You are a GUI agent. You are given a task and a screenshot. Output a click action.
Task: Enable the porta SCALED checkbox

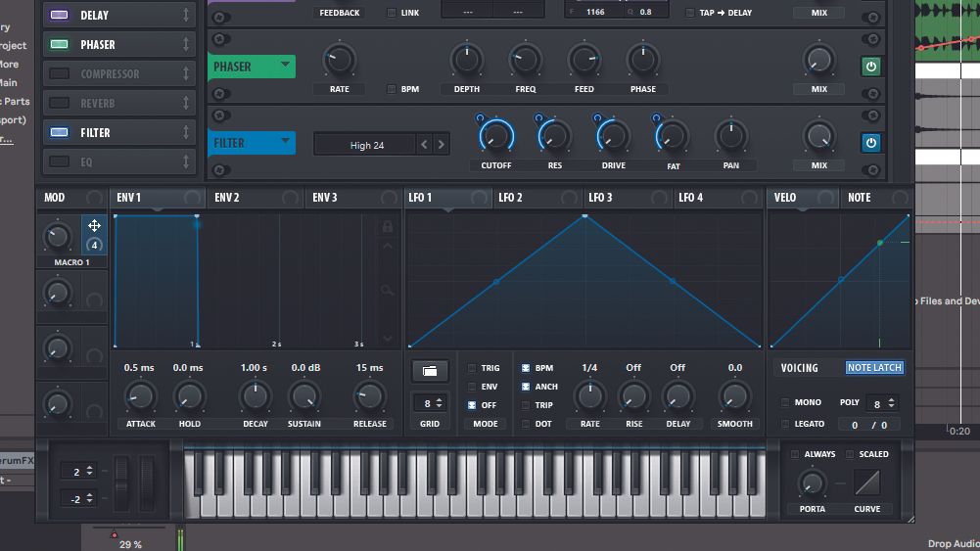coord(850,454)
